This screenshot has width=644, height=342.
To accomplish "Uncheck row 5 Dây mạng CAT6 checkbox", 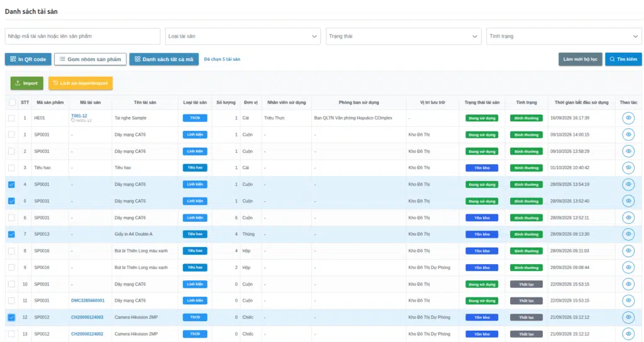I will point(11,201).
